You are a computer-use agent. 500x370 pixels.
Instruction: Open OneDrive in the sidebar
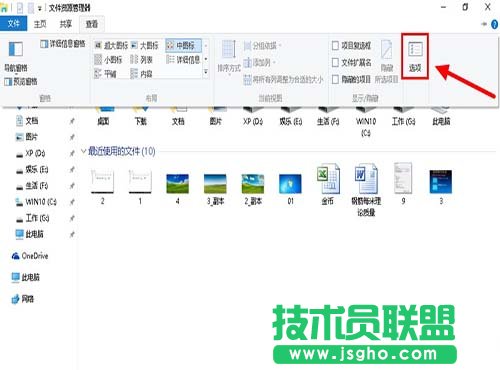[30, 256]
